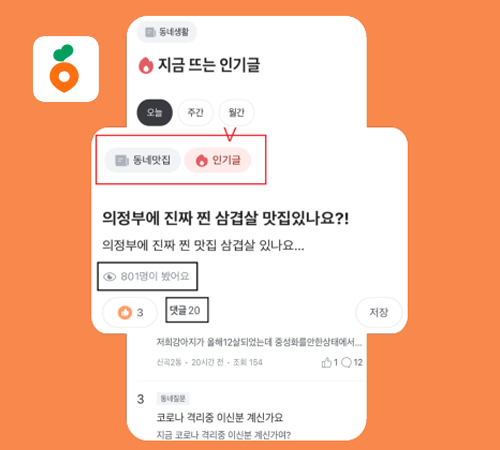
Task: Click the 동네질문 tag on third post
Action: coord(173,398)
